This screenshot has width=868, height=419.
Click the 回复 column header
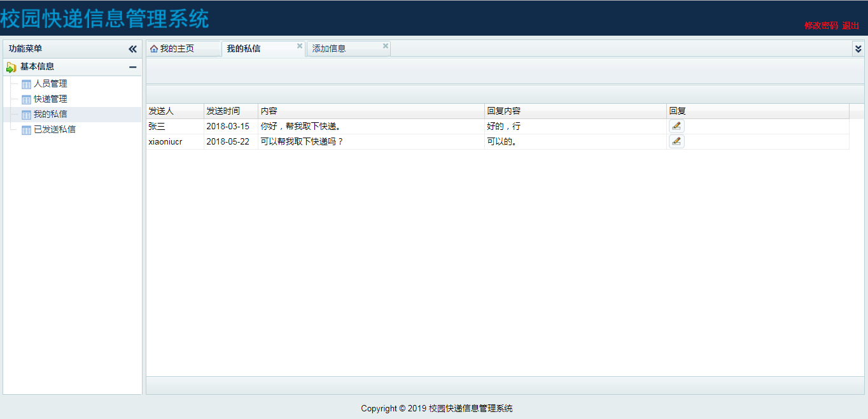coord(758,111)
